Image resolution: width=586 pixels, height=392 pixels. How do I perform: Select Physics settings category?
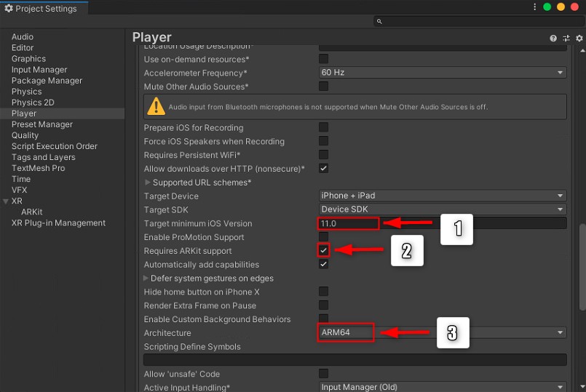[x=26, y=92]
